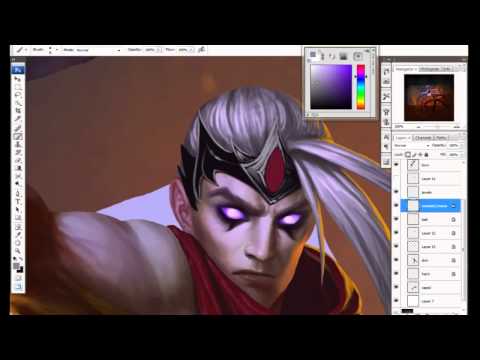This screenshot has height=360, width=480.
Task: Hide Layer 7 with its eye icon
Action: [x=396, y=301]
